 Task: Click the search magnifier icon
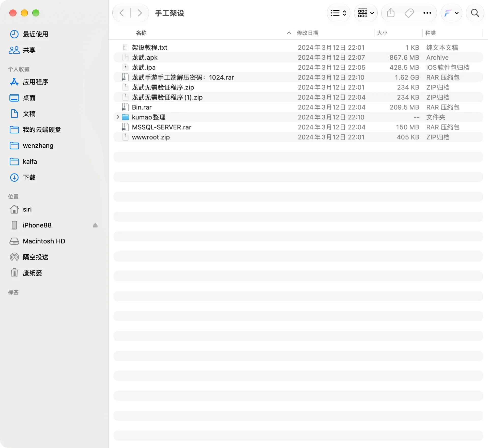[x=475, y=13]
